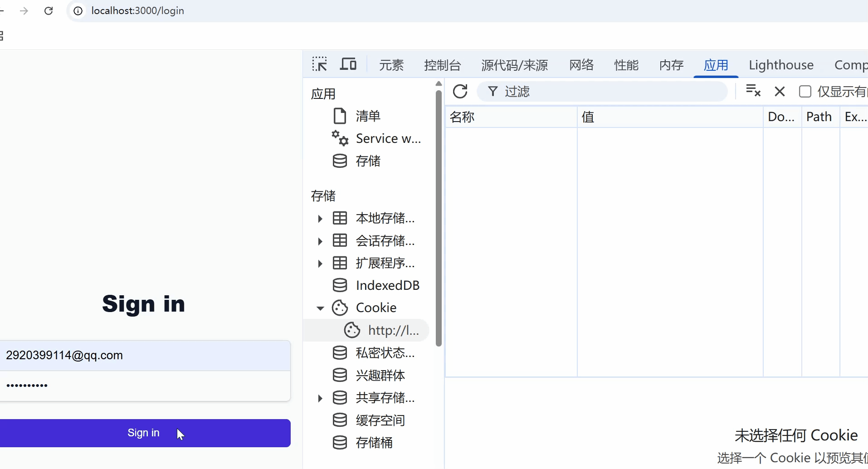Open the Lighthouse tab
Screen dimensions: 868x469
click(781, 65)
